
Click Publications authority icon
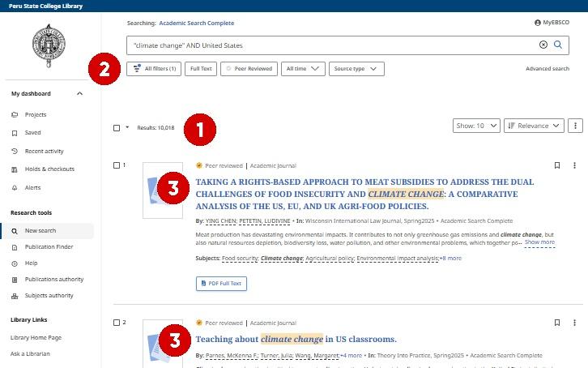pyautogui.click(x=15, y=280)
